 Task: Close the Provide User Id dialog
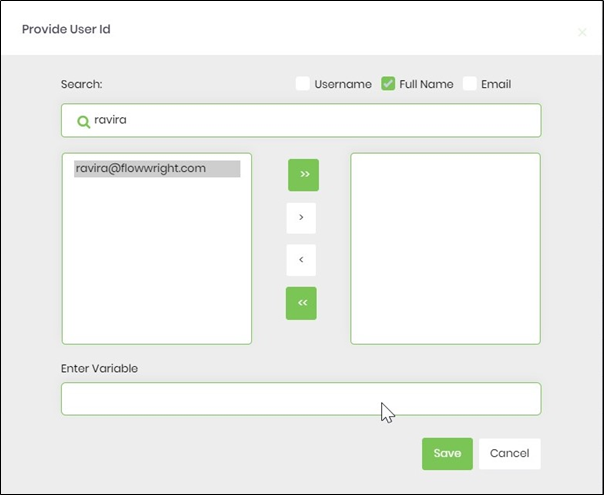click(x=582, y=32)
